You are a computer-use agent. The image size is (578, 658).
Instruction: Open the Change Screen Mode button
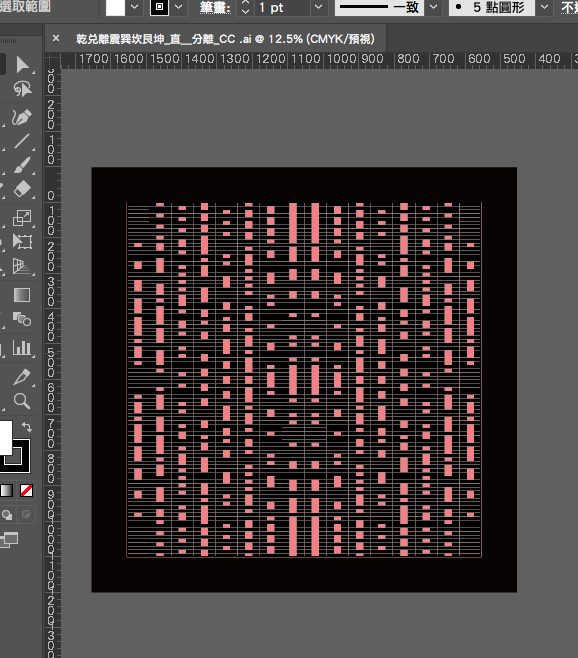pos(9,539)
